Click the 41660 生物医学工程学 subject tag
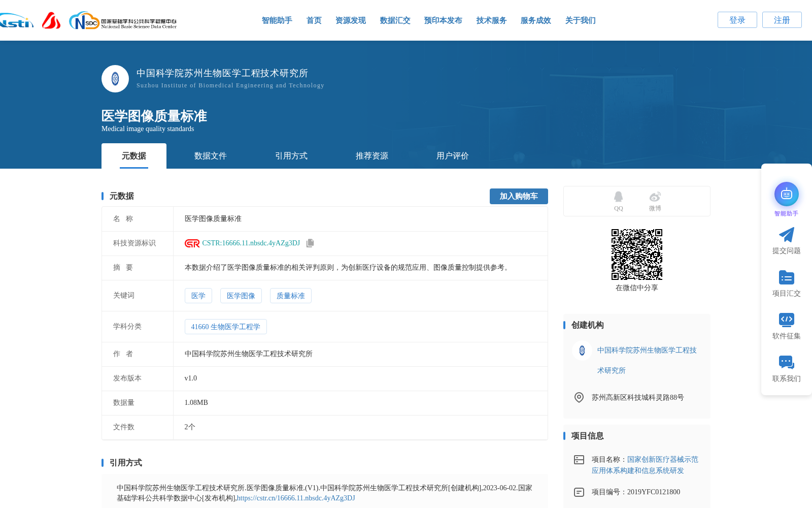 point(226,327)
